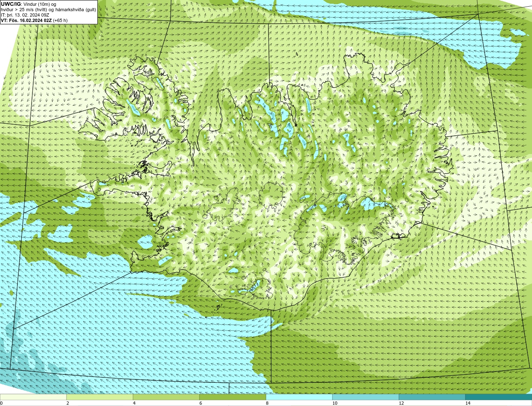The image size is (532, 406).
Task: Click the light cyan 8–10 legend segment
Action: point(299,397)
